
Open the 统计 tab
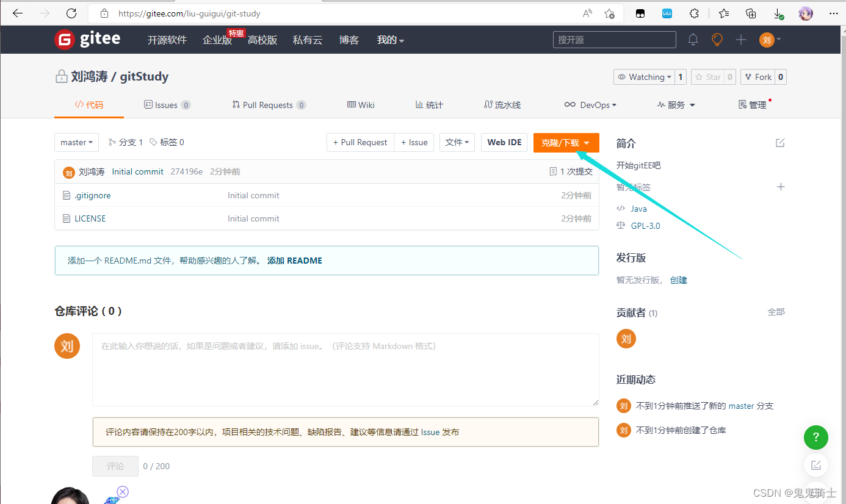coord(429,105)
